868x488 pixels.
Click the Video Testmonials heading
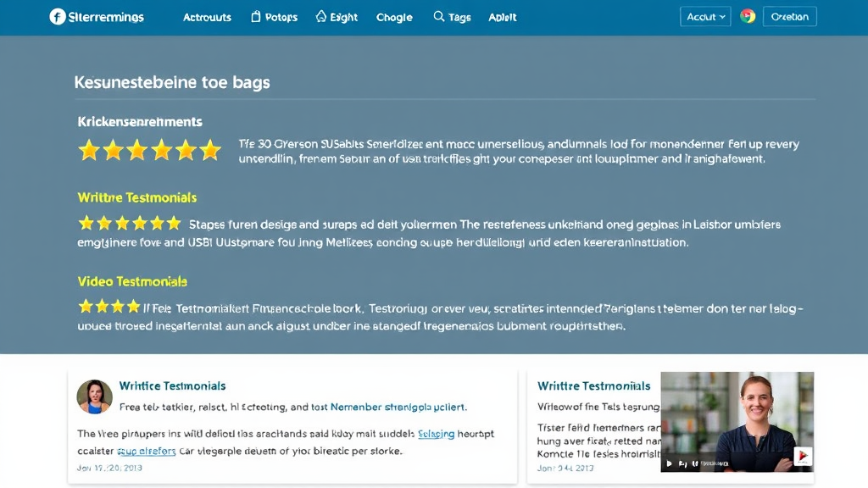[132, 281]
